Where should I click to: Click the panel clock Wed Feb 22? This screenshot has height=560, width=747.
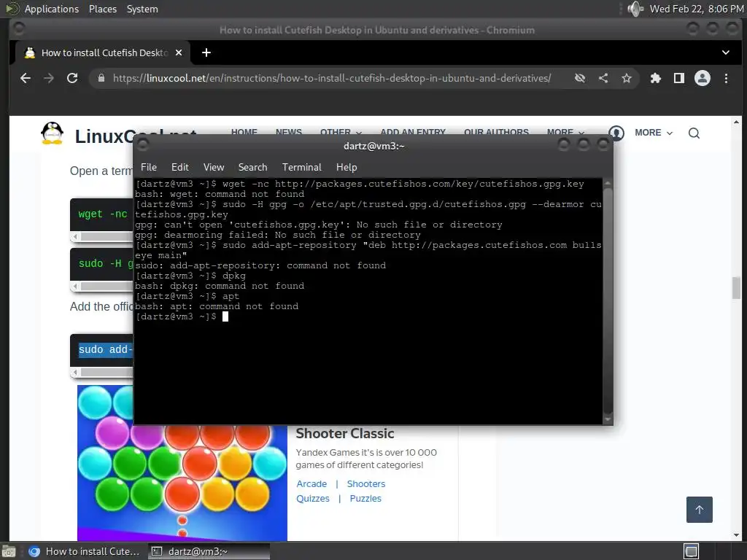(x=697, y=9)
